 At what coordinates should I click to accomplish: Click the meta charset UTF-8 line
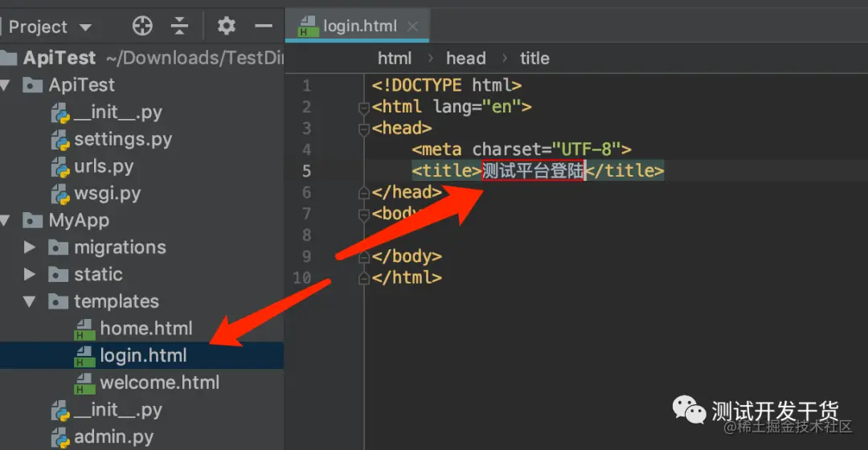click(522, 149)
